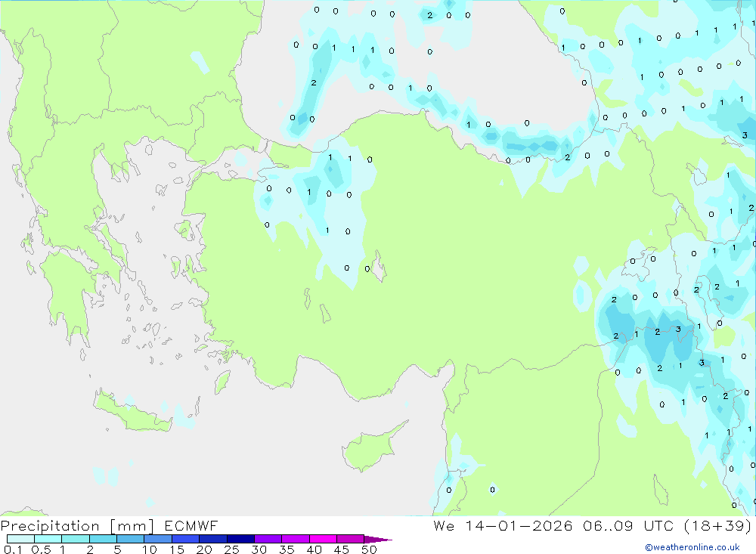Click the '20' legend scale label
Screen dimensions: 756x554
point(204,549)
